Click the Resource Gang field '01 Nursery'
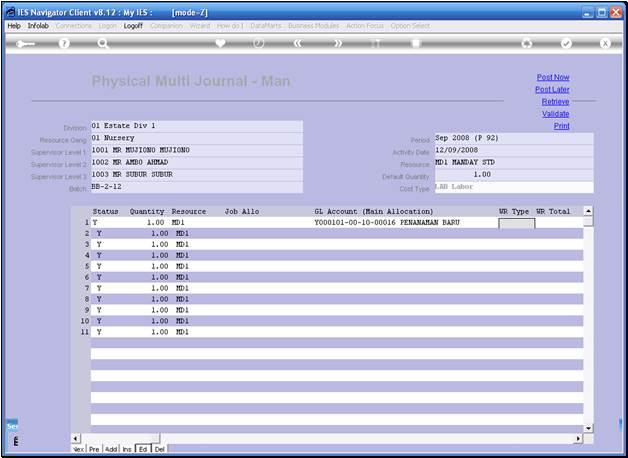 (x=197, y=138)
